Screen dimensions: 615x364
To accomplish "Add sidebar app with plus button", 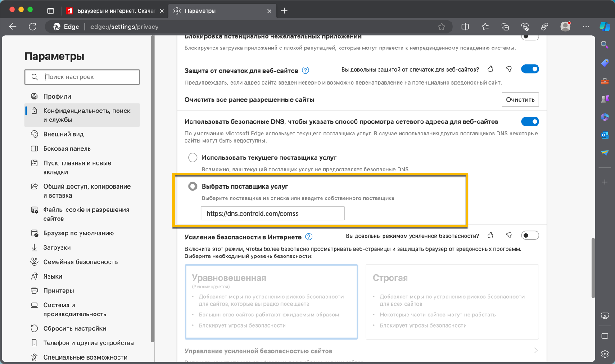I will [605, 182].
